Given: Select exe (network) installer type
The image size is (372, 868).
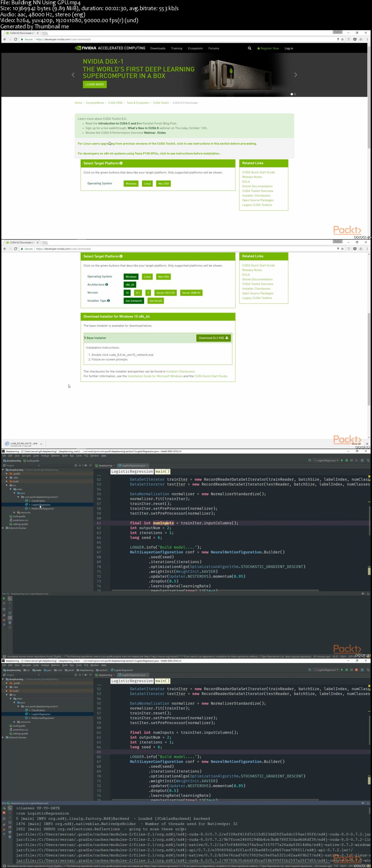Looking at the screenshot, I should (x=134, y=301).
